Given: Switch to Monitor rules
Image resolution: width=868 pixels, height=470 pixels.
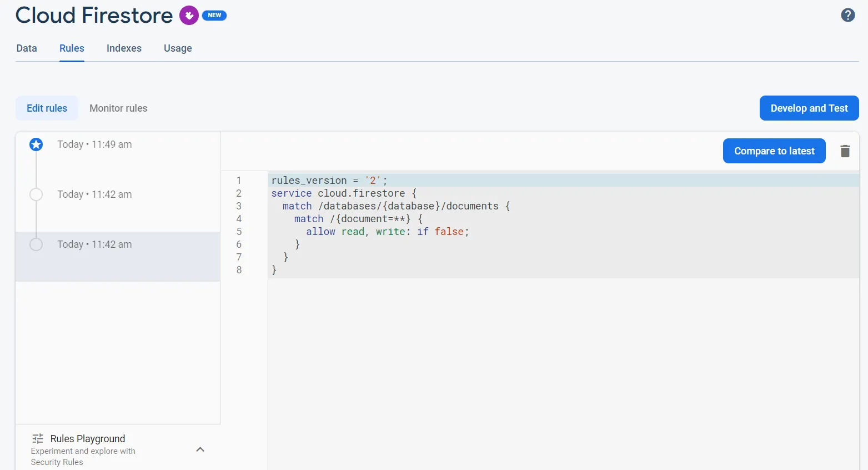Looking at the screenshot, I should [x=118, y=108].
